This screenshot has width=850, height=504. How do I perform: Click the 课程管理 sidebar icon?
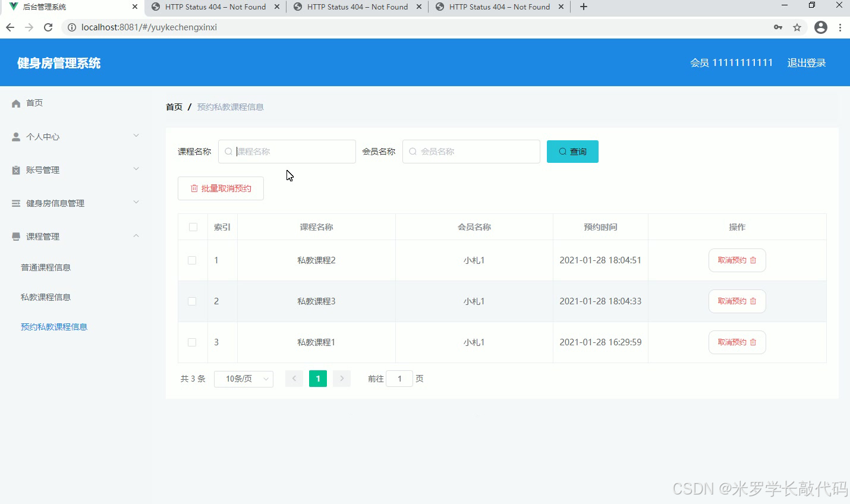coord(16,237)
